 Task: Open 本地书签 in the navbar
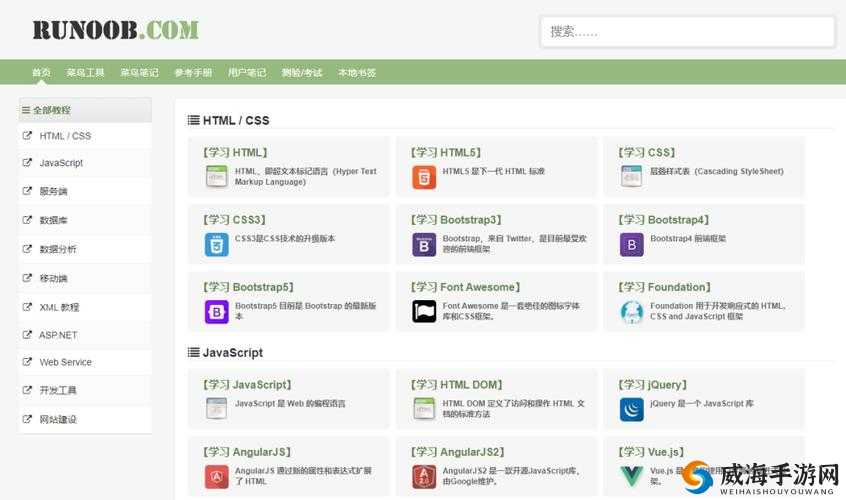tap(357, 72)
